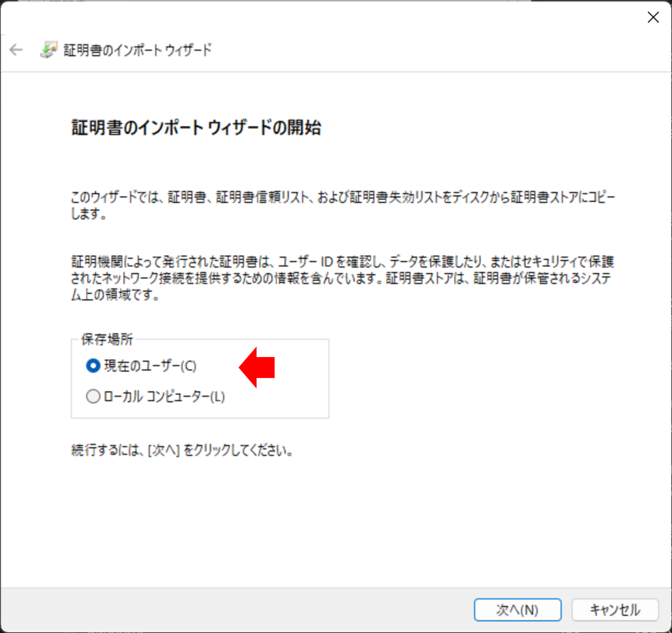672x633 pixels.
Task: Click the 続行するには instruction text
Action: click(x=182, y=450)
